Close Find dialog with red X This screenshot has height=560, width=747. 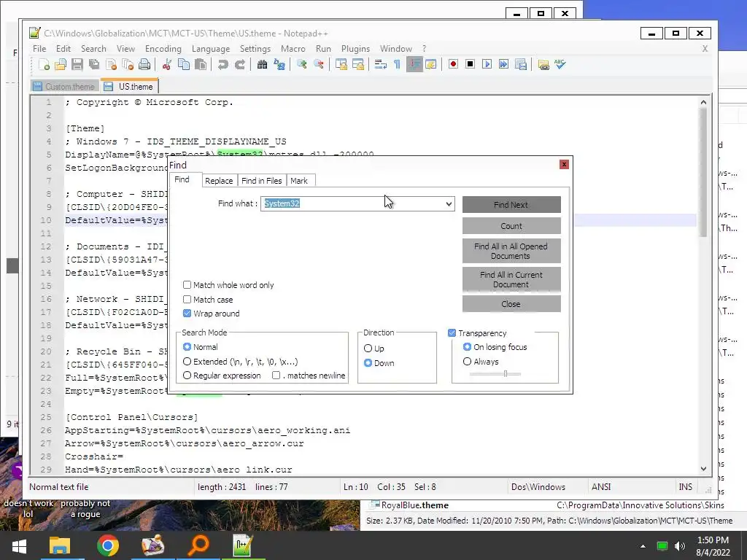564,164
